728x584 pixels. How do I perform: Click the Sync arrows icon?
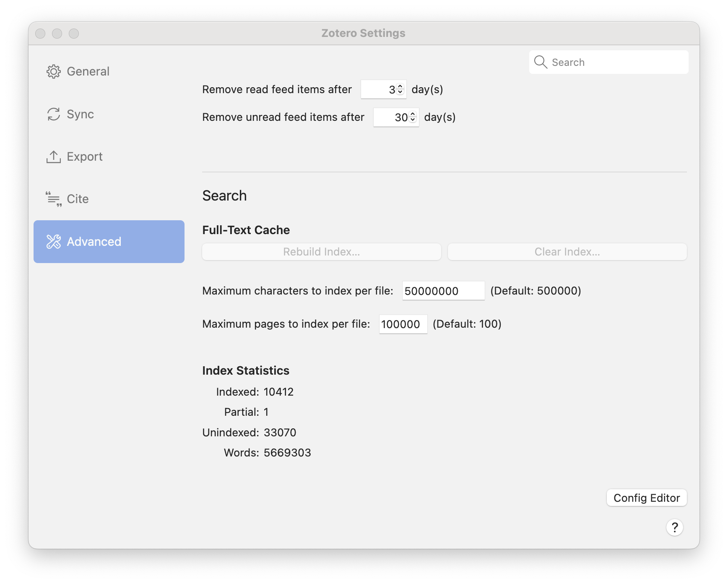pos(54,114)
